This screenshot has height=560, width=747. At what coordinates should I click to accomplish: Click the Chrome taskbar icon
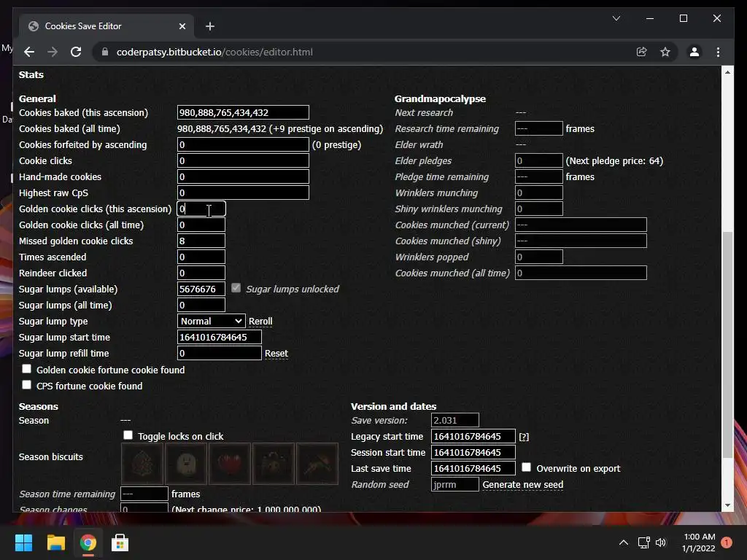point(88,542)
